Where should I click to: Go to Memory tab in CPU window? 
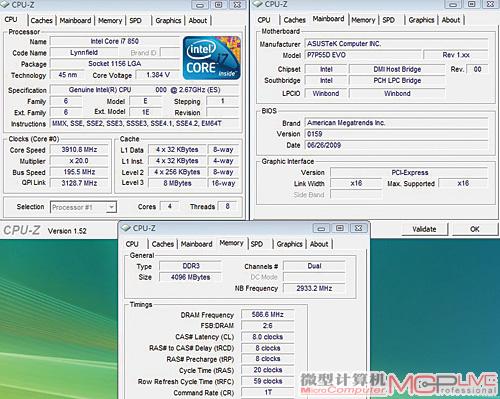[110, 21]
